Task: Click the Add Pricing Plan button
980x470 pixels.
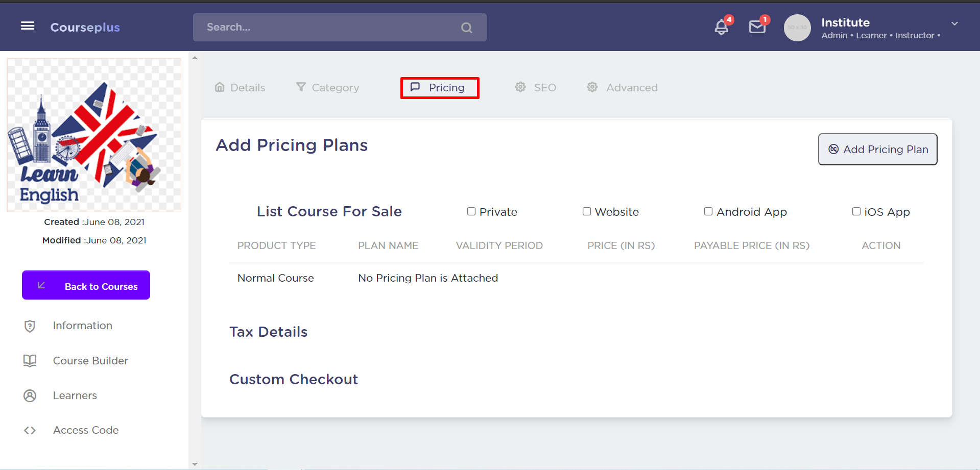Action: [877, 149]
